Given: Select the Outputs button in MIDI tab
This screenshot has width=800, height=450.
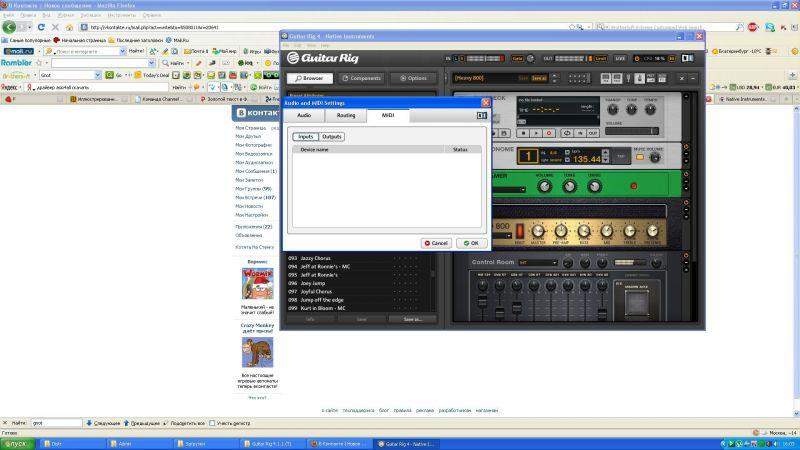Looking at the screenshot, I should click(x=332, y=136).
